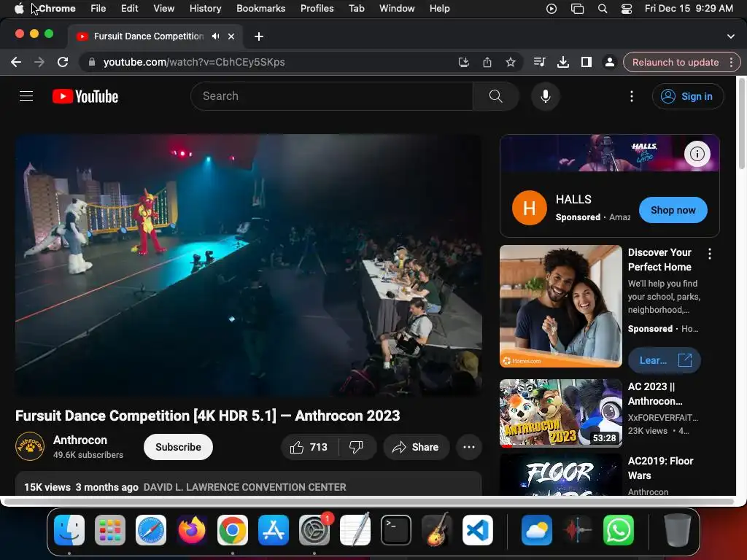Open the YouTube hamburger guide menu
The width and height of the screenshot is (747, 560).
[26, 96]
